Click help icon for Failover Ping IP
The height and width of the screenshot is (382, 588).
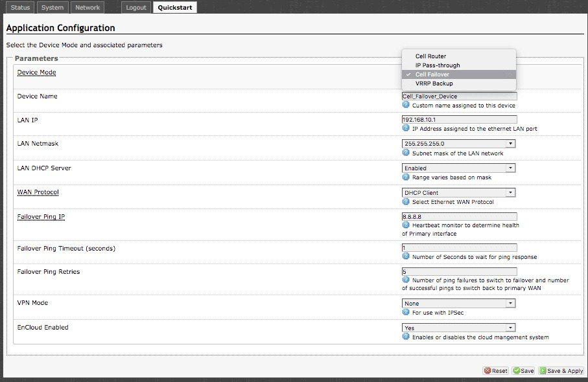pos(406,225)
